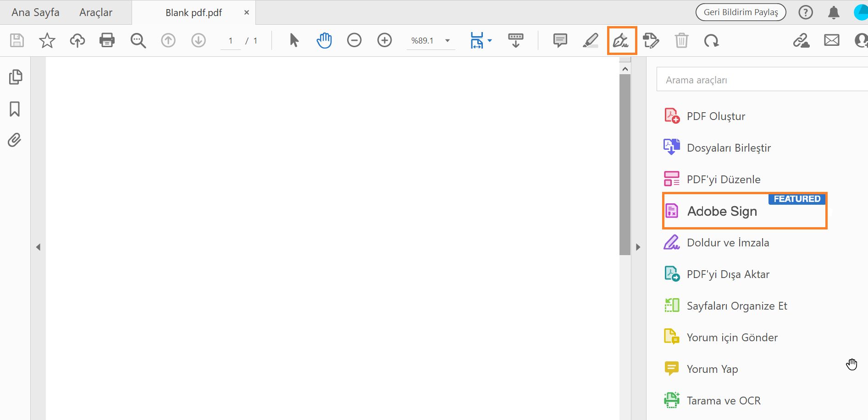Add a comment with speech bubble icon

pos(560,40)
